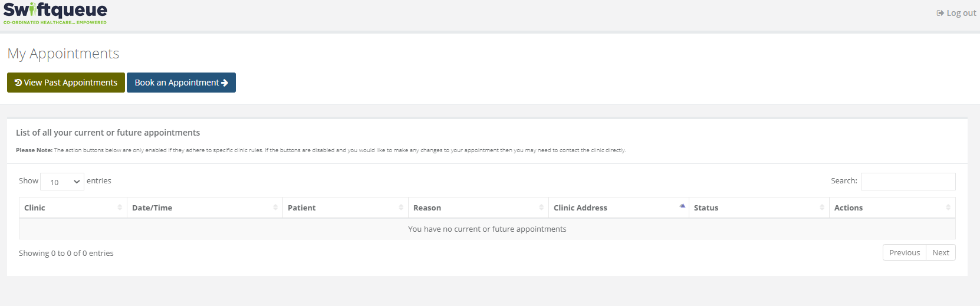Viewport: 980px width, 306px height.
Task: Click the View Past Appointments button
Action: pos(66,83)
